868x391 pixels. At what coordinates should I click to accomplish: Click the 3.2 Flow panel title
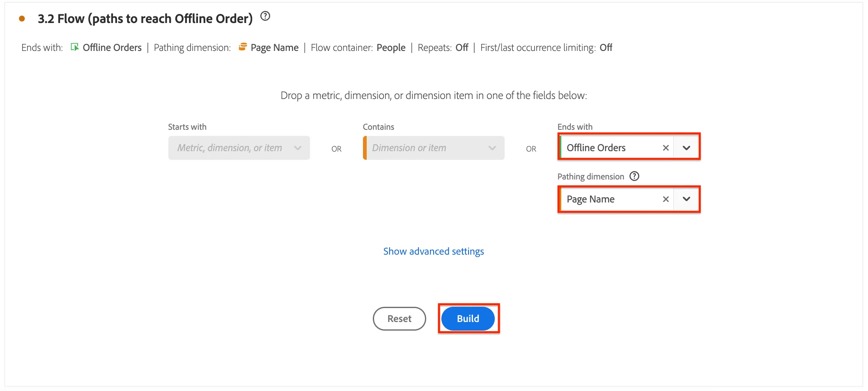coord(145,18)
